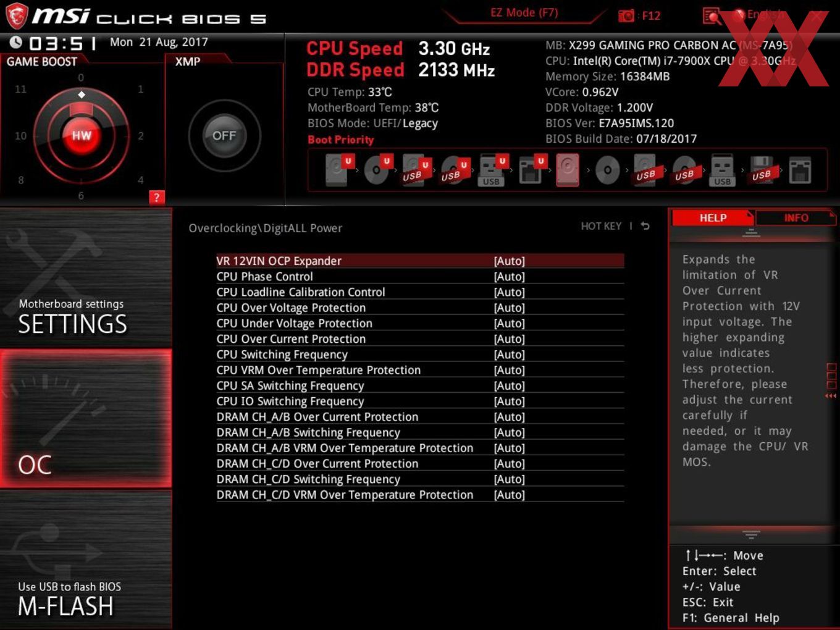Select DRAM CH_A/B VRM Over Temperature Protection
The height and width of the screenshot is (630, 840).
click(420, 448)
